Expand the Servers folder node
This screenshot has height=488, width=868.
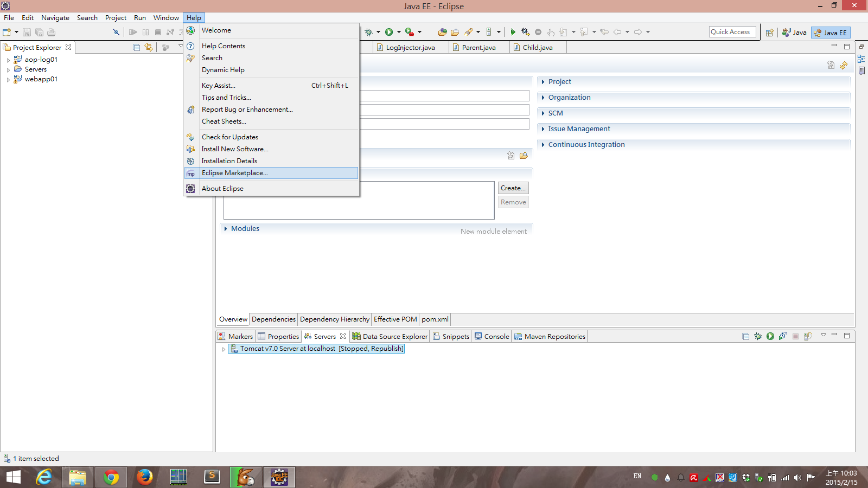(8, 70)
